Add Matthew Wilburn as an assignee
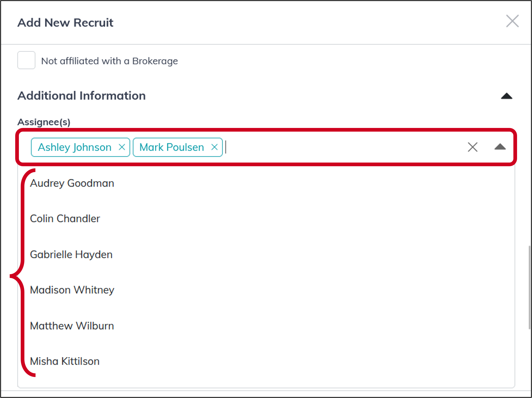This screenshot has width=532, height=398. pos(72,326)
